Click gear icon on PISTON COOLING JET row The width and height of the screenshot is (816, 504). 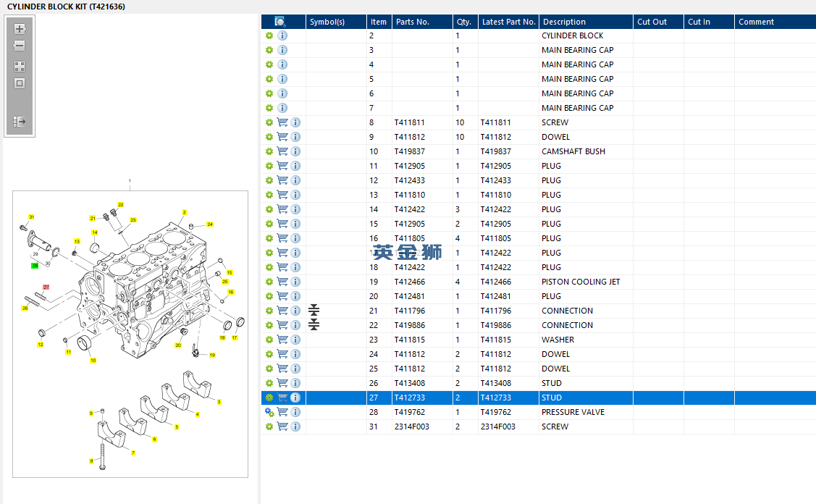coord(269,282)
